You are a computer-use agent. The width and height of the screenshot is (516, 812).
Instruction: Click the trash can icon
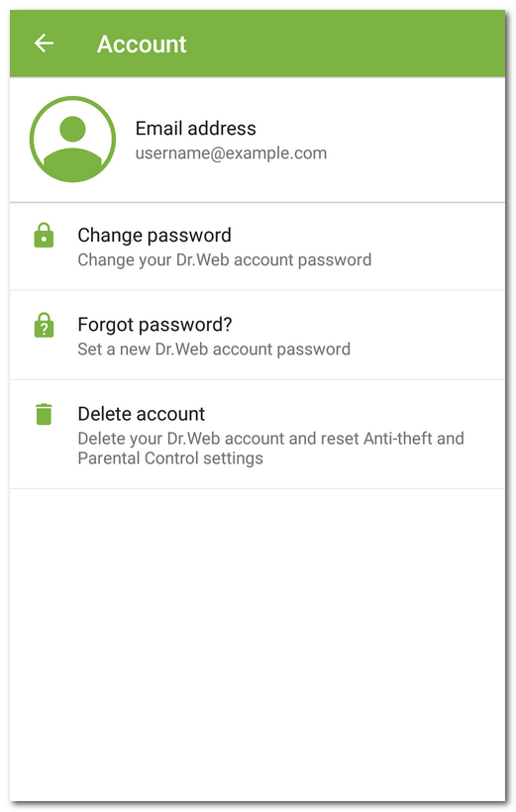pos(44,414)
